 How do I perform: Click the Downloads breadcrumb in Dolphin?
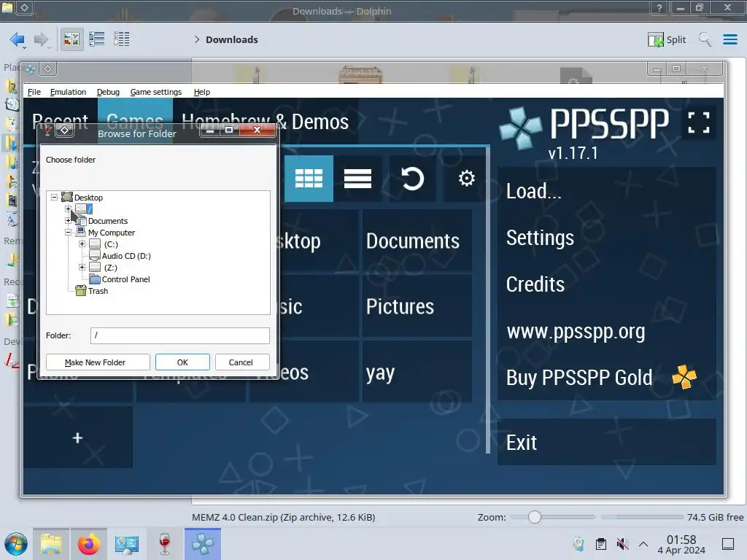[231, 39]
